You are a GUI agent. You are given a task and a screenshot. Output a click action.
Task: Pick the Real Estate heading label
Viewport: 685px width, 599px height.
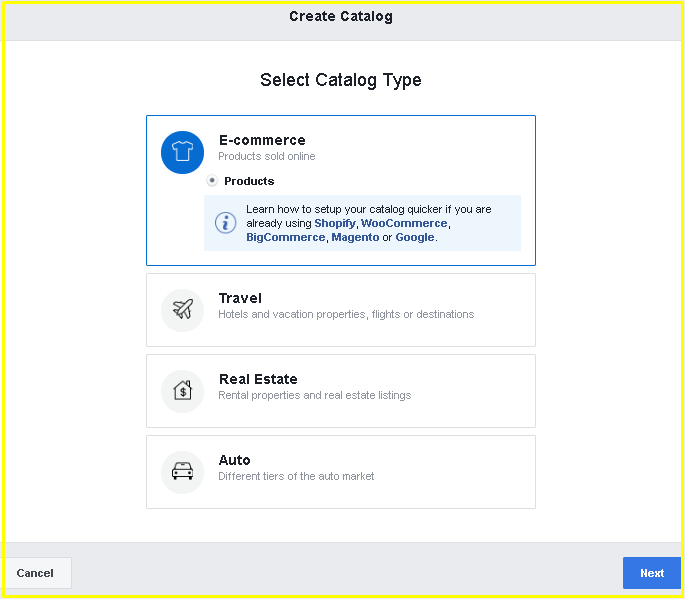pos(258,379)
